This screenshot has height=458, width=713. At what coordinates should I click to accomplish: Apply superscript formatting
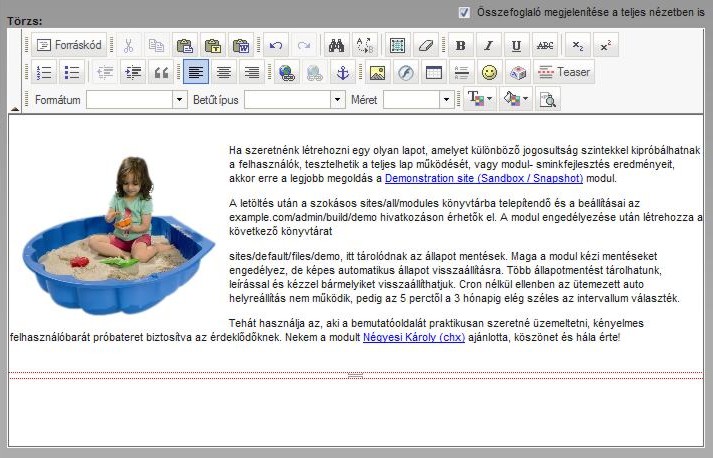click(x=606, y=45)
